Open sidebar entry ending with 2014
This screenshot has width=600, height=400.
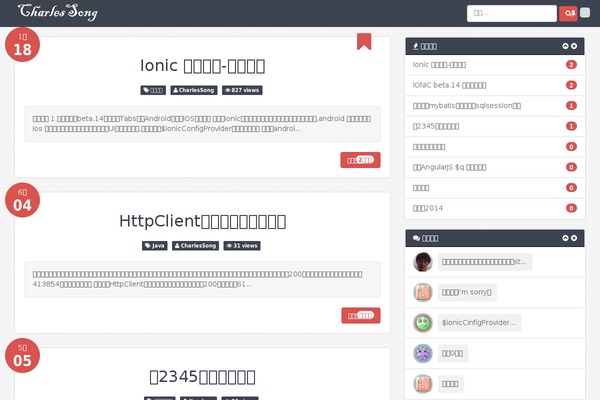coord(428,208)
